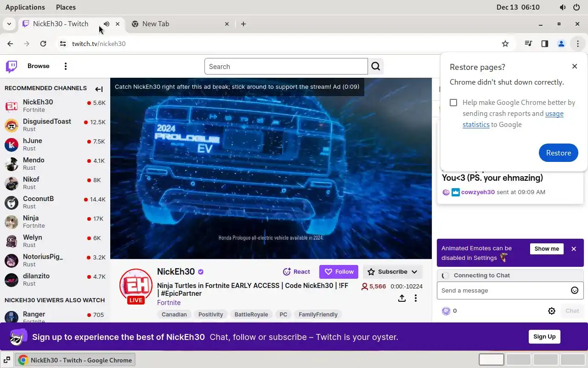Image resolution: width=588 pixels, height=368 pixels.
Task: Open Ranger channel under viewers also watch
Action: (55, 316)
